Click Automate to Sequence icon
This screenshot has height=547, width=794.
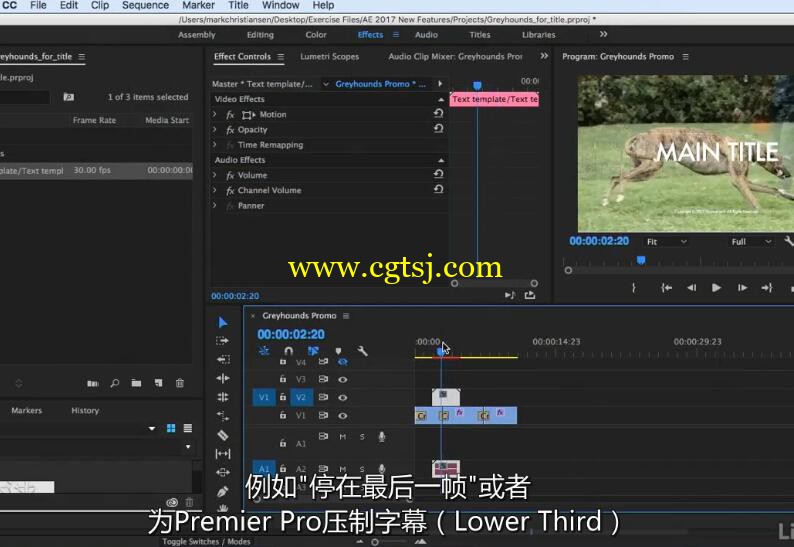click(x=93, y=383)
